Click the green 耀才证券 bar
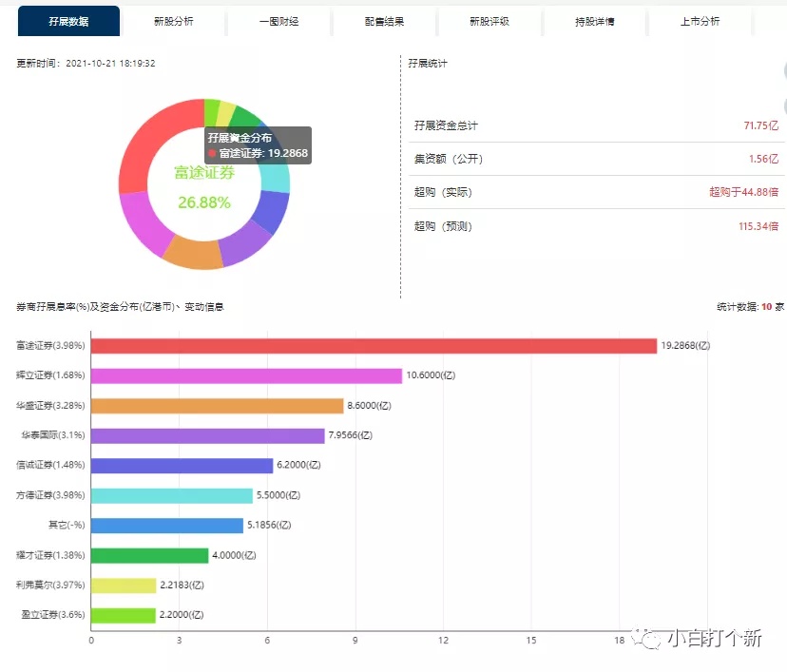Viewport: 787px width, 672px height. coord(149,556)
